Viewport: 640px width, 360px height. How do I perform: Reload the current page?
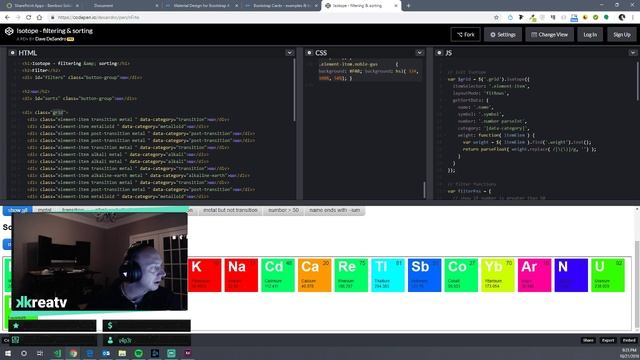click(29, 18)
